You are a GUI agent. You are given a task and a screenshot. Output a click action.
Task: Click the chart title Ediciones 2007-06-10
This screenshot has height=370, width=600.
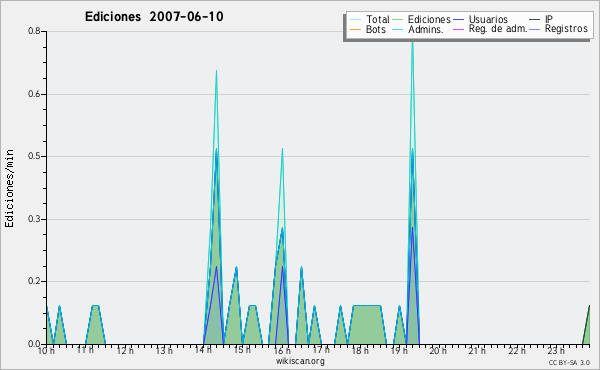click(x=154, y=17)
